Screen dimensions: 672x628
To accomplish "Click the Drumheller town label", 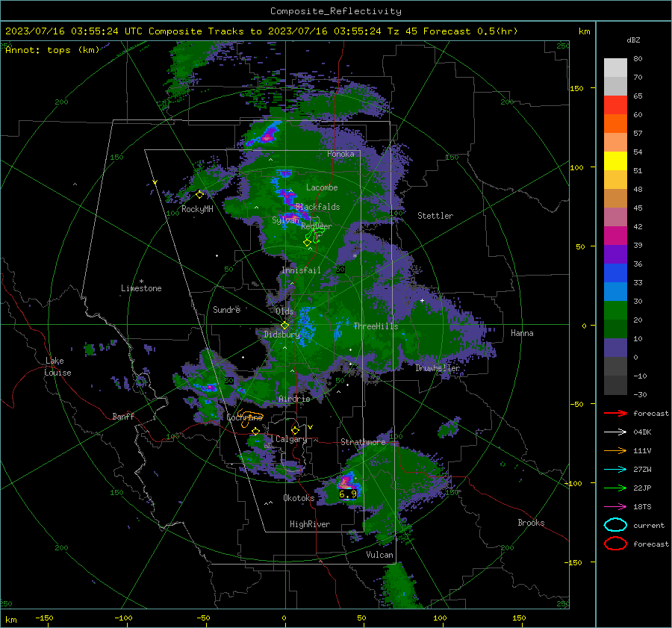I will click(x=437, y=368).
